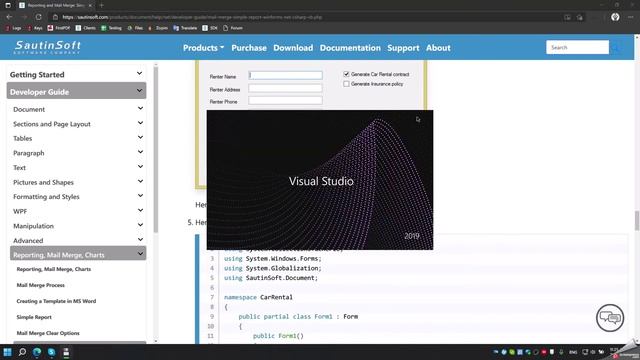Open a new browser tab with plus icon
The image size is (640, 360).
tap(102, 5)
